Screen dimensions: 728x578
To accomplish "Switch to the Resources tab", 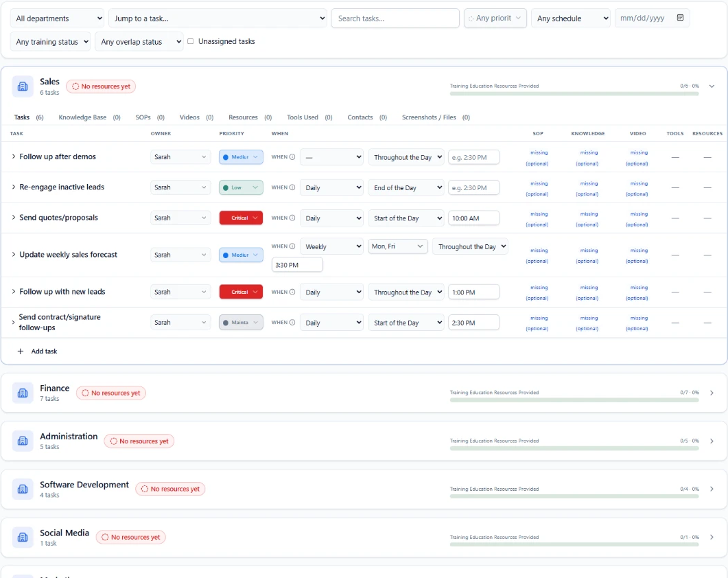I will 250,117.
